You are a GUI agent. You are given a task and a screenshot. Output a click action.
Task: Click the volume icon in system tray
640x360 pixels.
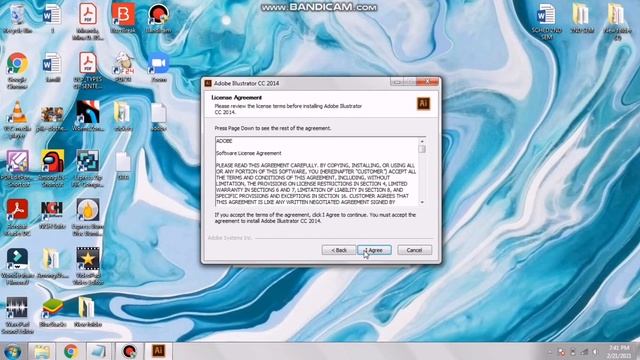click(595, 352)
